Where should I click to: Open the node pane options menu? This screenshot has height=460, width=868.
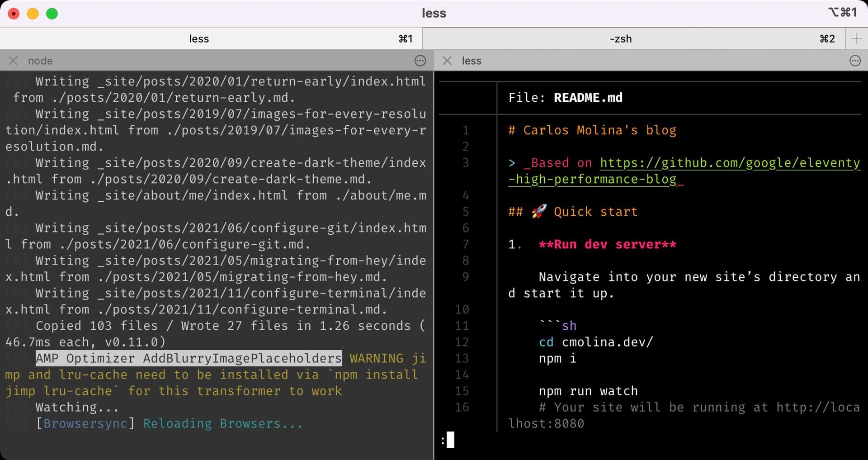pos(420,61)
